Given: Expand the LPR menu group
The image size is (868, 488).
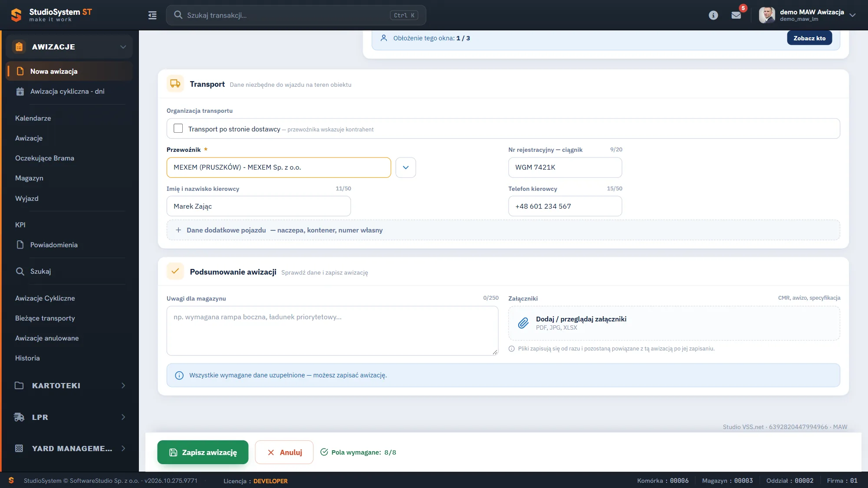Looking at the screenshot, I should 69,417.
